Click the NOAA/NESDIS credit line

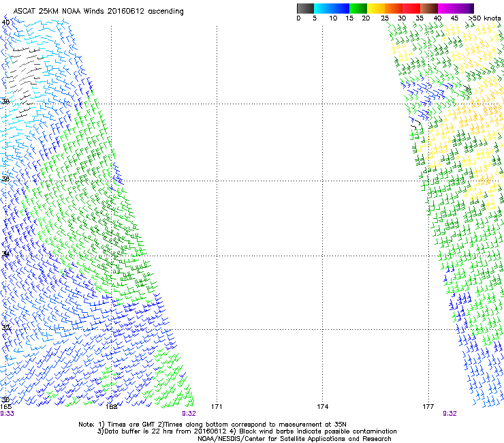click(x=294, y=439)
